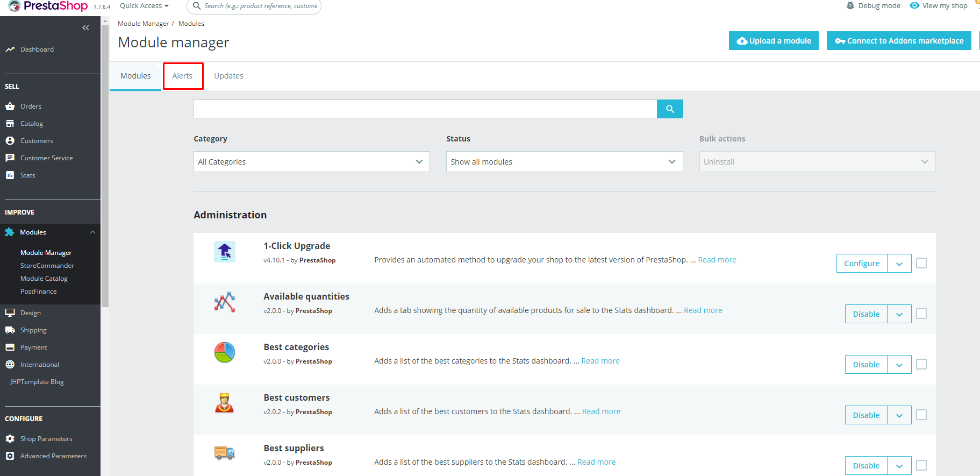
Task: Click the Upload a module button
Action: pyautogui.click(x=774, y=41)
